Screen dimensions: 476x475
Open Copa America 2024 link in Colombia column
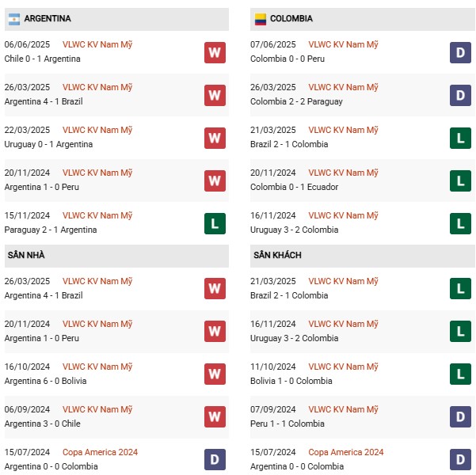click(x=346, y=452)
